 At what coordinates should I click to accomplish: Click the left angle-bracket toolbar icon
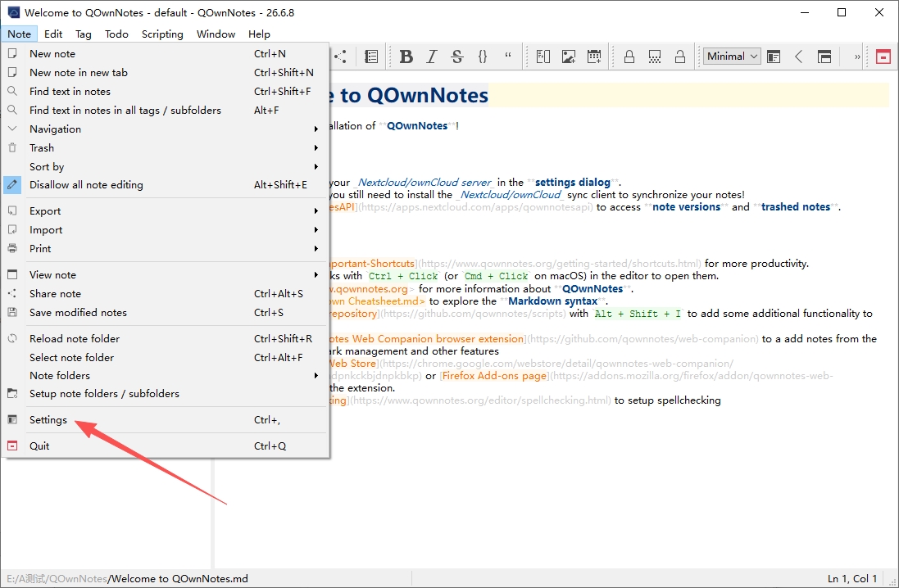tap(799, 57)
